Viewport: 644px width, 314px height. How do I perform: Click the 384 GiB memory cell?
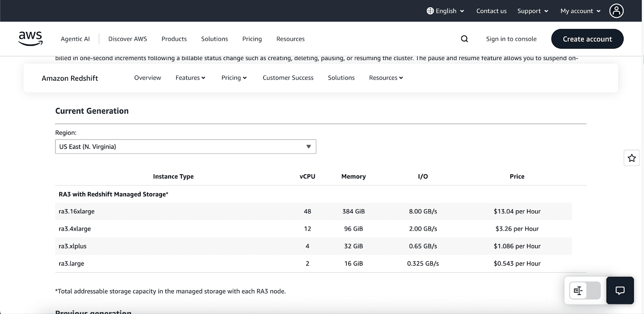[353, 211]
